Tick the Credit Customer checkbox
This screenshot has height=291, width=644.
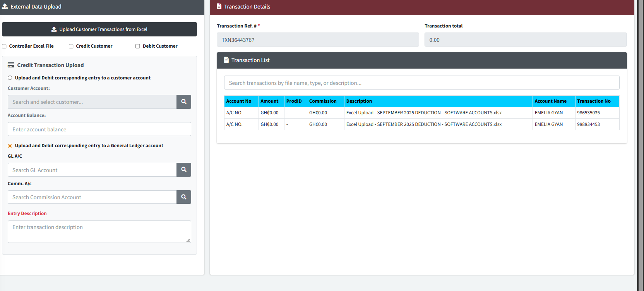(x=71, y=46)
